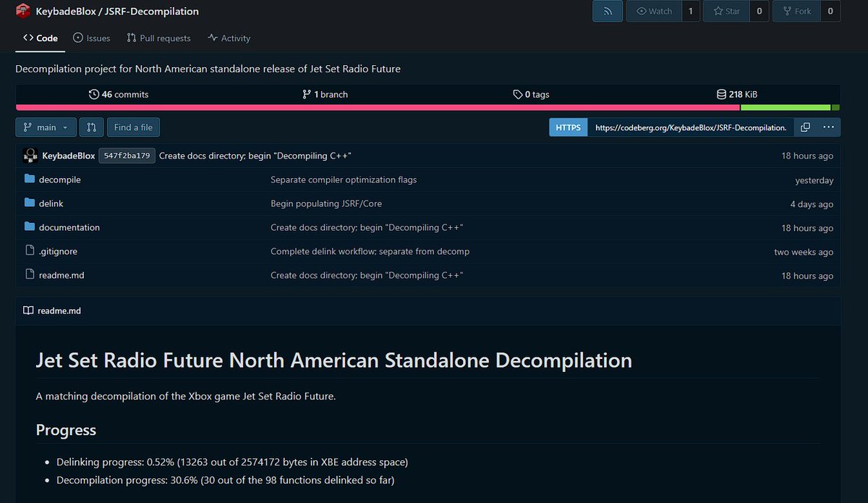Screen dimensions: 868x503
Task: Open the documentation row commit message
Action: coord(367,227)
